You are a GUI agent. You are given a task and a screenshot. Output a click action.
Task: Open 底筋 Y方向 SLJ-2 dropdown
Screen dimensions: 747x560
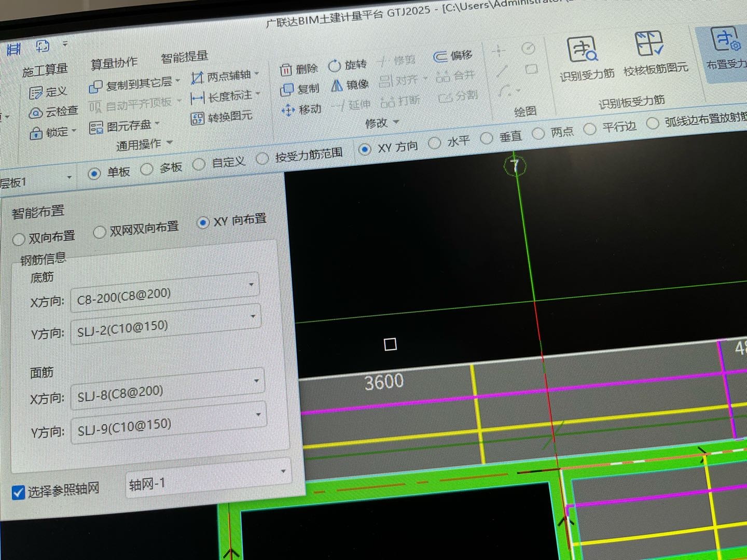coord(166,325)
